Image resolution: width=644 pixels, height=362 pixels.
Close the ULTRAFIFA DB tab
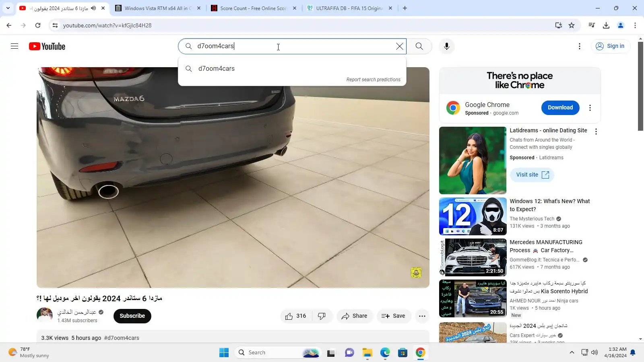click(390, 8)
